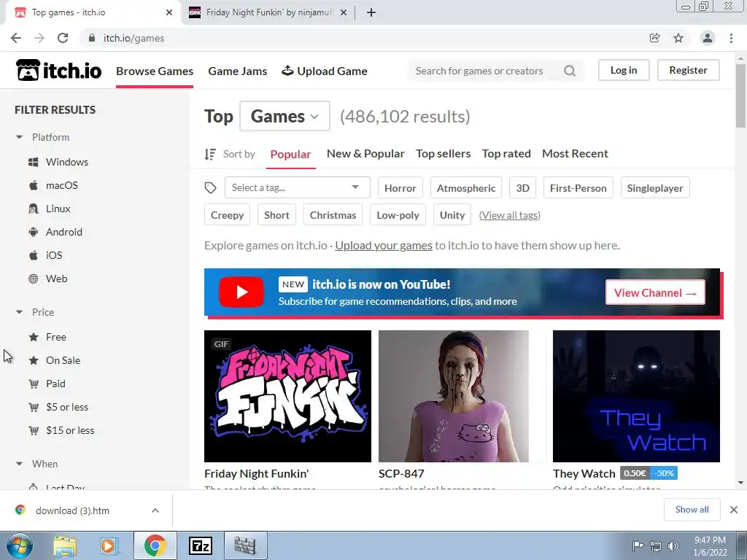Click the Web globe icon
This screenshot has width=747, height=560.
click(34, 279)
